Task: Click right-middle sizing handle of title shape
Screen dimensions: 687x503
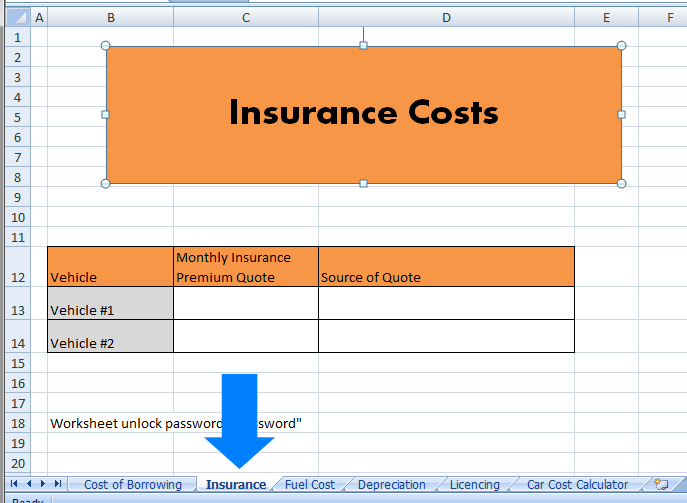Action: click(621, 114)
